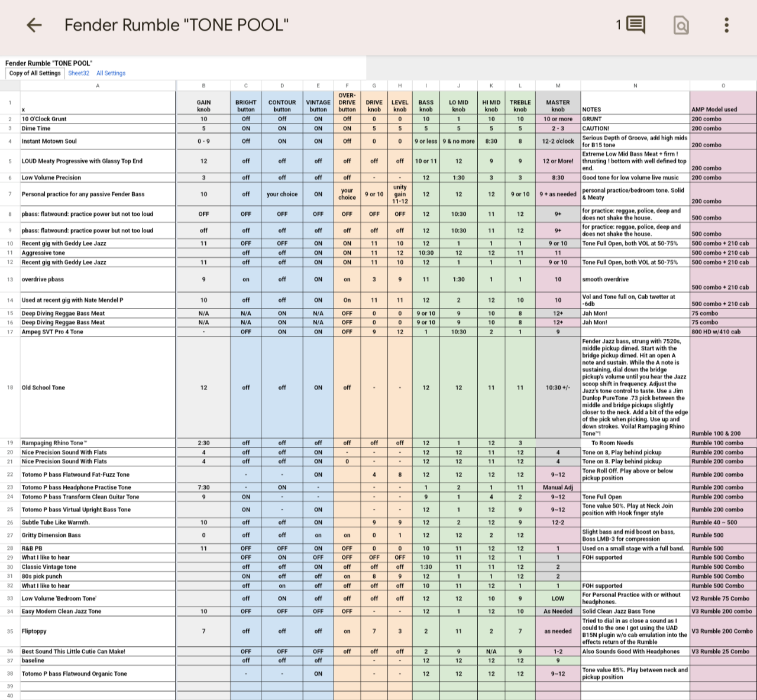Click the MASTER knob header cell

pos(558,103)
